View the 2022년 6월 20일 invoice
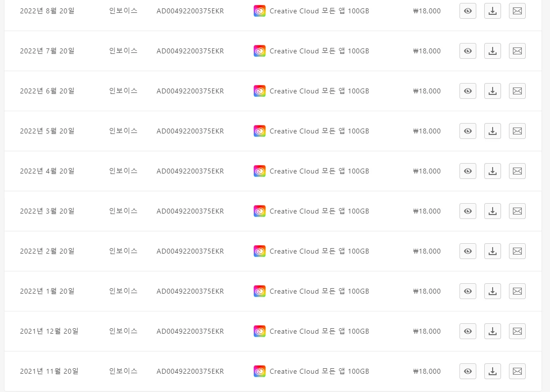Image resolution: width=550 pixels, height=392 pixels. coord(468,91)
